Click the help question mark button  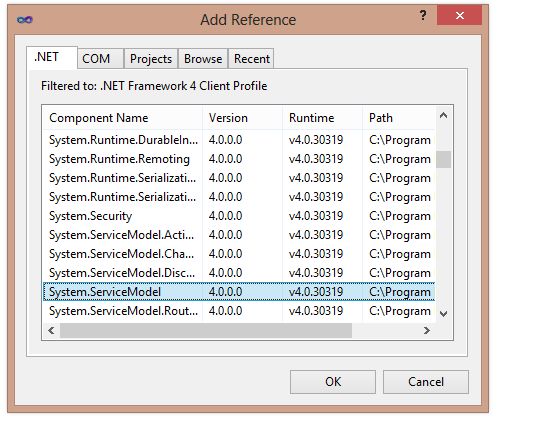pos(423,15)
